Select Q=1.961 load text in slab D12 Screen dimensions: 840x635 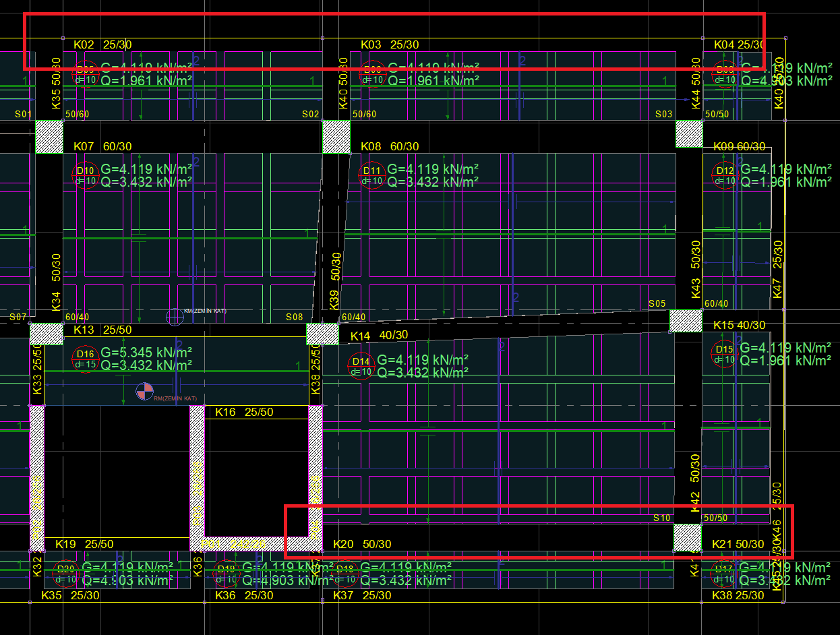[786, 181]
